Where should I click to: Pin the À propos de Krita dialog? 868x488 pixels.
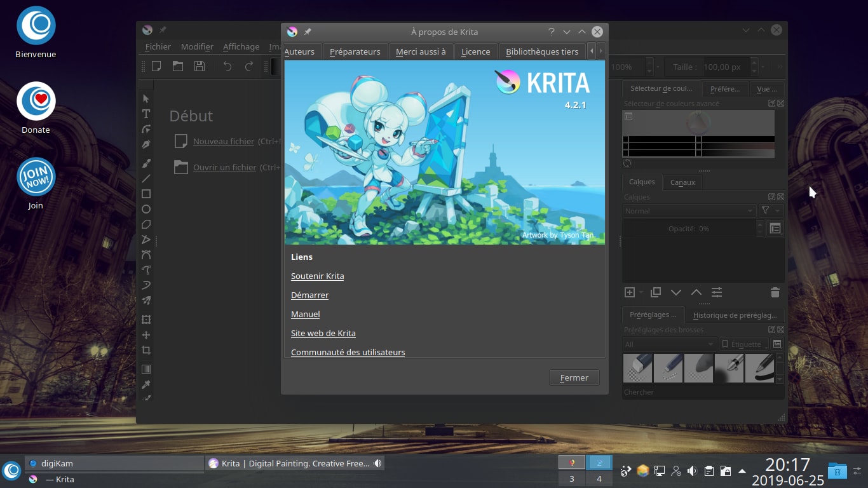(308, 32)
